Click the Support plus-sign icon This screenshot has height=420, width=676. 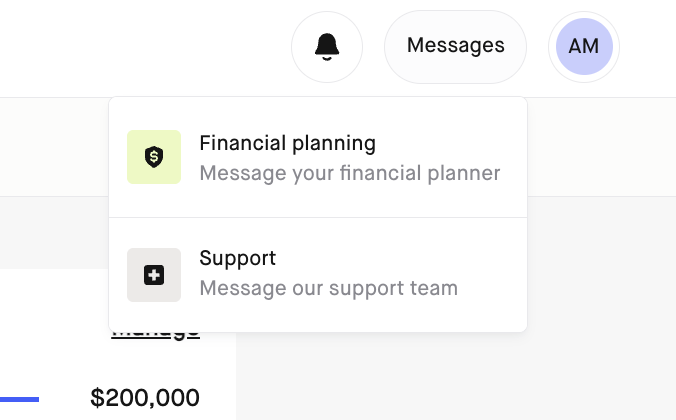click(x=154, y=275)
